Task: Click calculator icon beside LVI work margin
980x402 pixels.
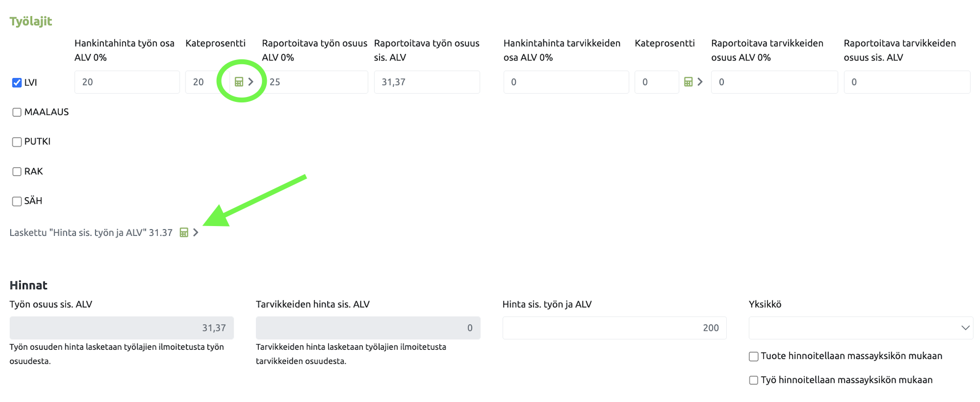Action: (x=238, y=82)
